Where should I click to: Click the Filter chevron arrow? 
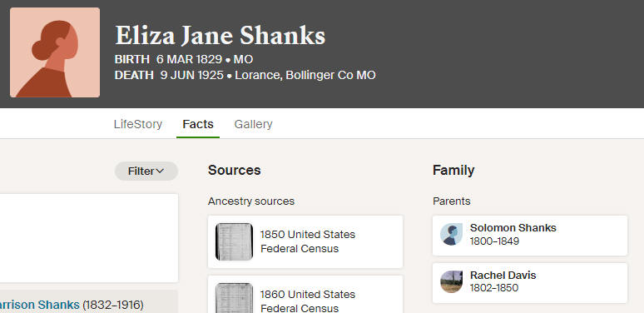pyautogui.click(x=161, y=171)
